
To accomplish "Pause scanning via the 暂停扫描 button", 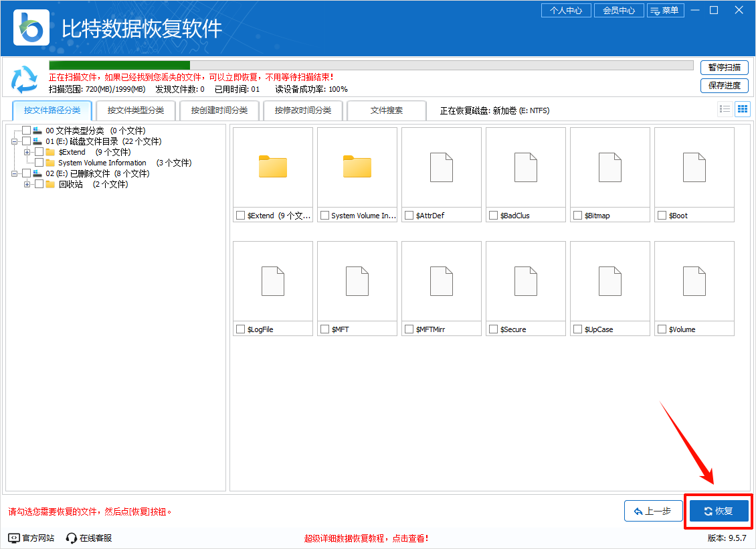I will coord(725,68).
